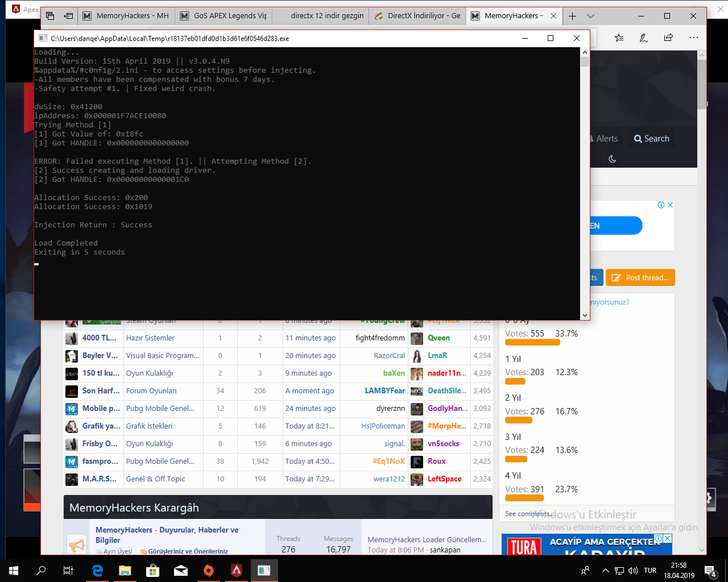The width and height of the screenshot is (728, 582).
Task: Open the Apex Legends taskbar icon
Action: tap(237, 571)
